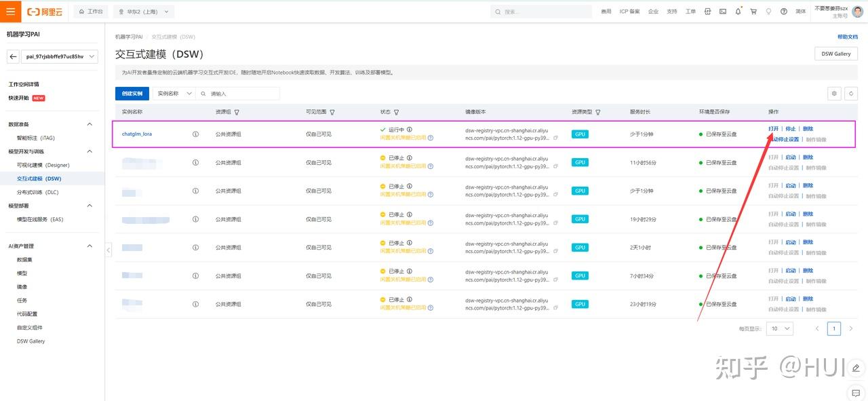Screen dimensions: 868x401
Task: Open 自动停止设置 for chatglm_lora
Action: pos(783,139)
